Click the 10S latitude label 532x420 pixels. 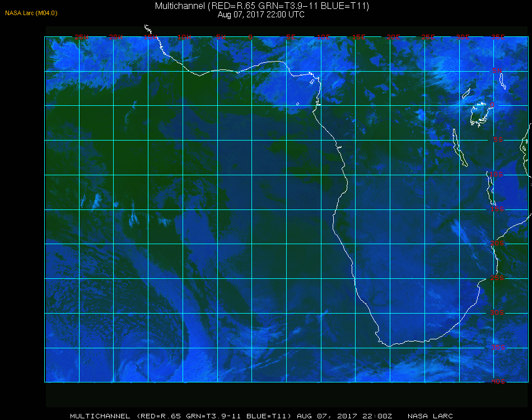tap(496, 174)
